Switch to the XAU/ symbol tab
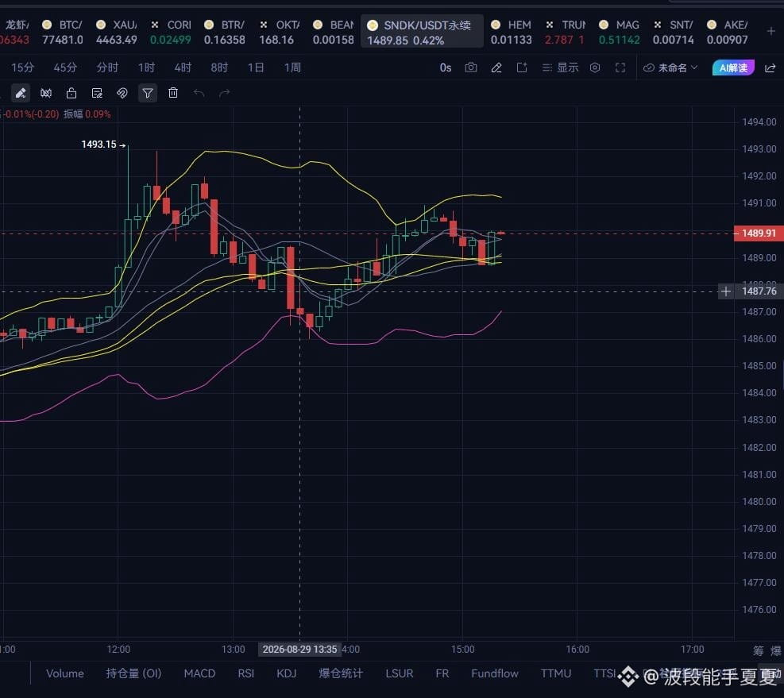 117,32
